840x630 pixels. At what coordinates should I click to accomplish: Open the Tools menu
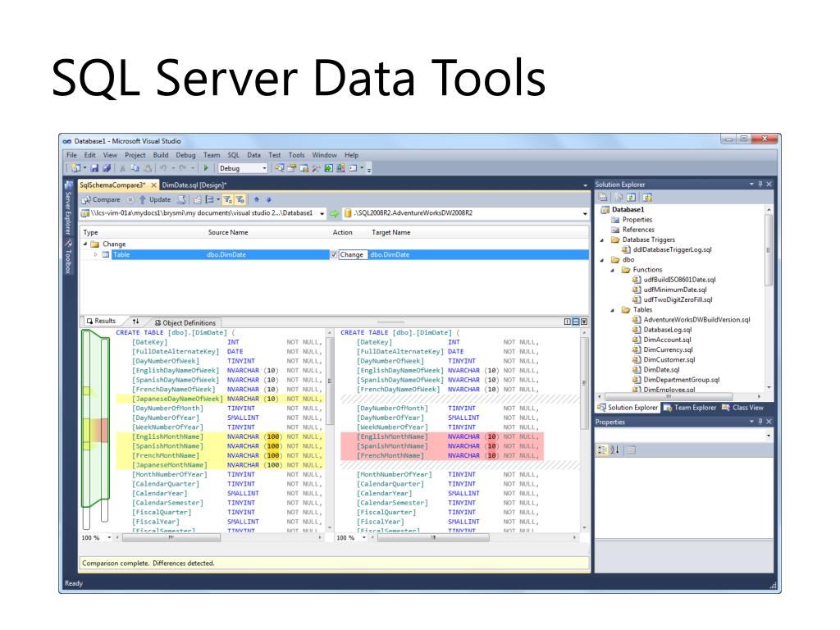tap(296, 155)
